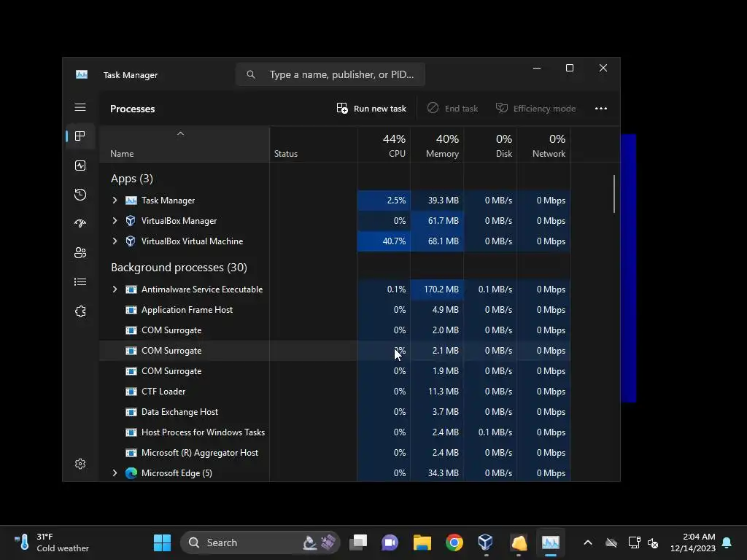Sort by the Network column header

[x=543, y=145]
